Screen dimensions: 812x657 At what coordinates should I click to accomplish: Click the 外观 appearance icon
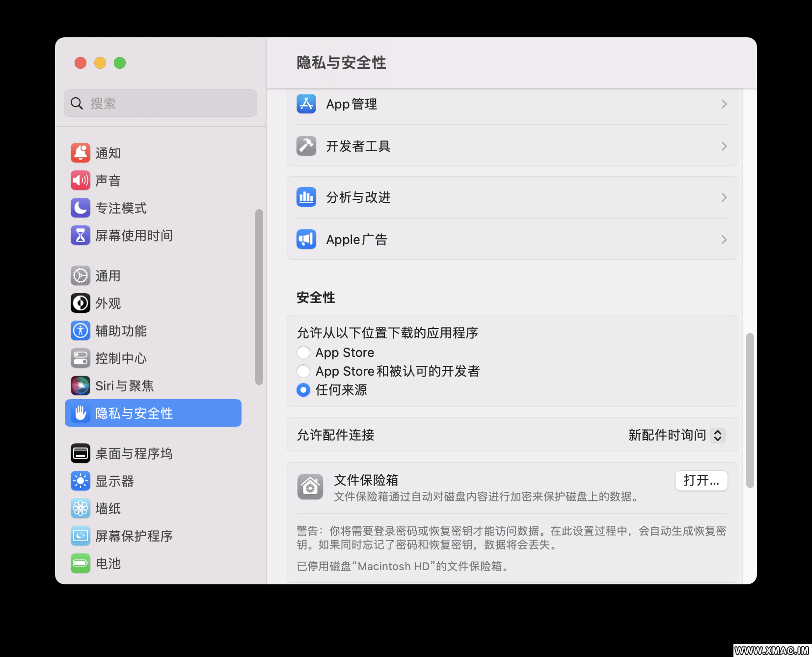(x=81, y=303)
